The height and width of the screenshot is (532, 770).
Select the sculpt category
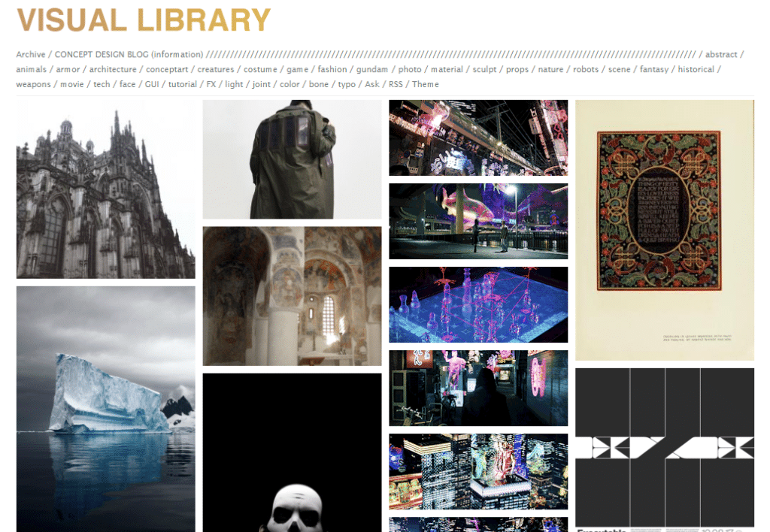[x=485, y=69]
